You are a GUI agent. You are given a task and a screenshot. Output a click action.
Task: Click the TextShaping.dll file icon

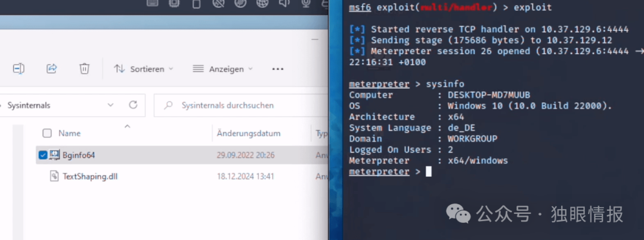tap(54, 176)
